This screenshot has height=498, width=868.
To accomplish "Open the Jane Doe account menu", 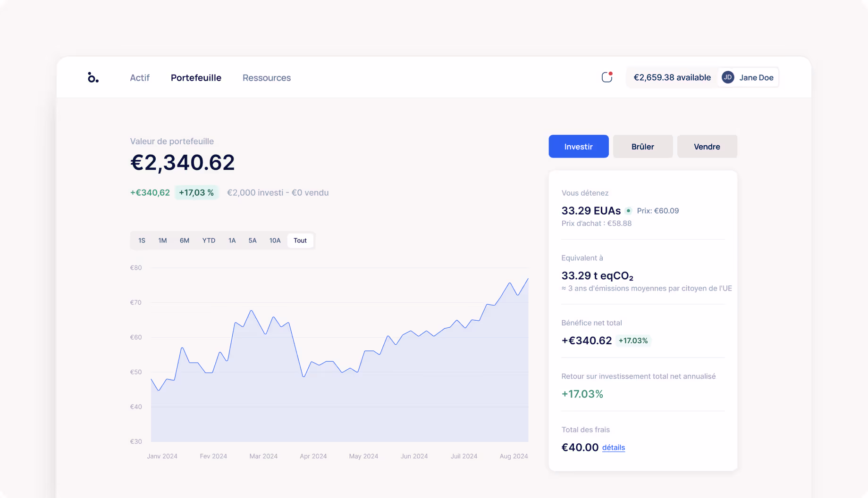I will coord(748,77).
